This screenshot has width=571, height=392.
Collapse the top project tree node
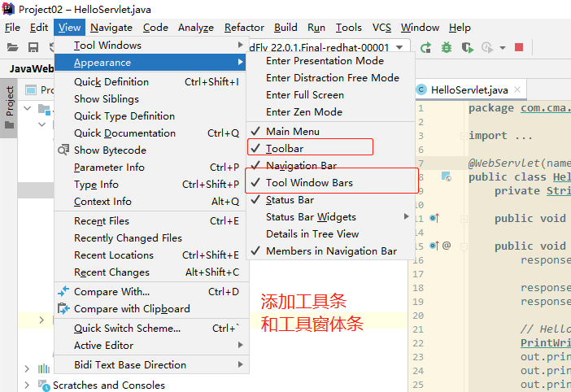[28, 108]
